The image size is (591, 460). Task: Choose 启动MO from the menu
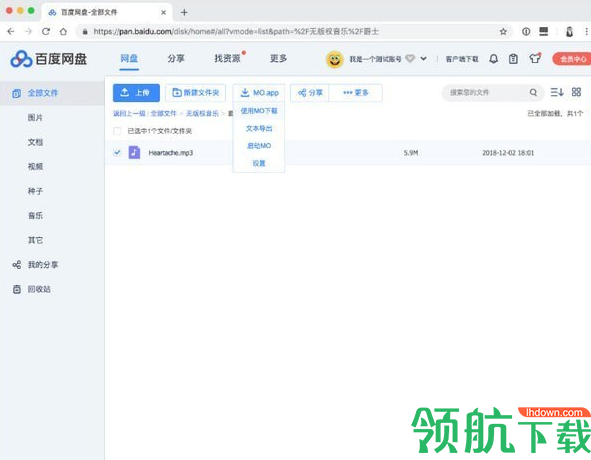[x=259, y=146]
